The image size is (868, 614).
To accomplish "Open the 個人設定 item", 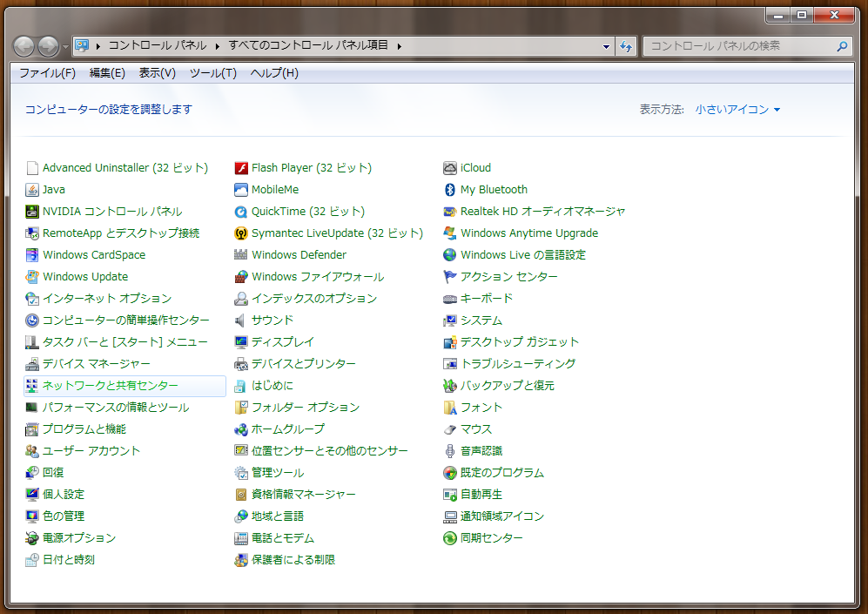I will pyautogui.click(x=64, y=495).
